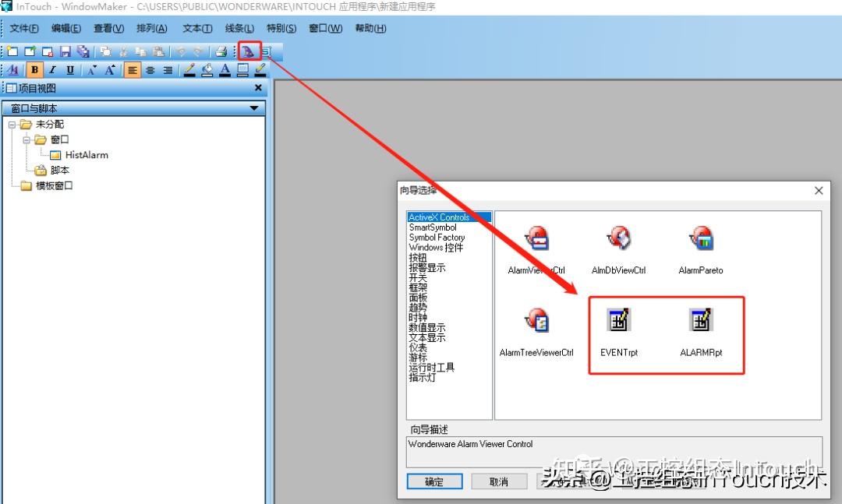Enable center text alignment
Viewport: 842px width, 504px height.
click(x=149, y=70)
